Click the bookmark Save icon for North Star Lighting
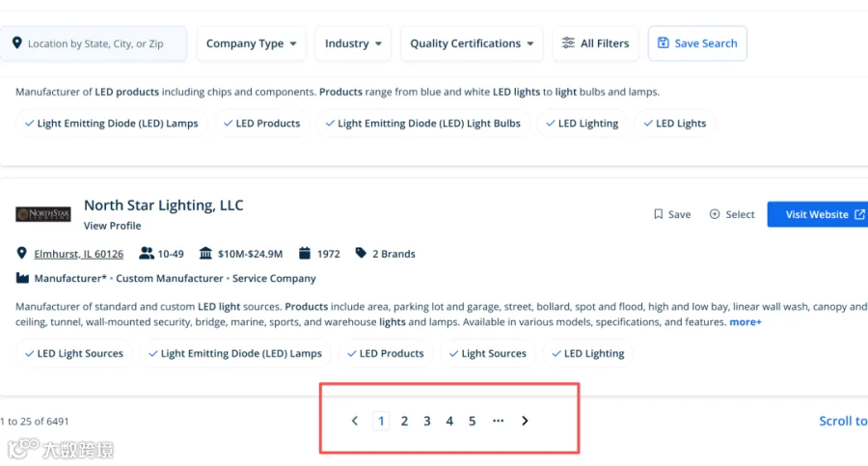Screen dimensions: 868x466 coord(658,214)
